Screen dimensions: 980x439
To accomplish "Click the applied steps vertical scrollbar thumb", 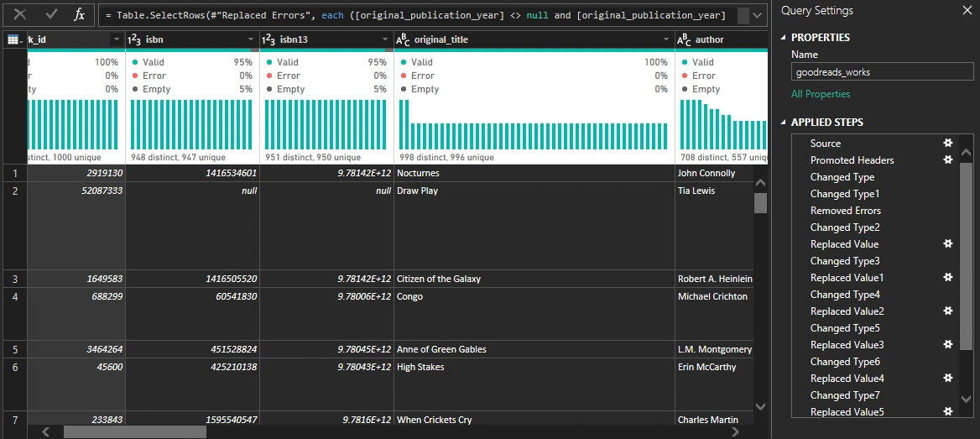I will click(967, 255).
